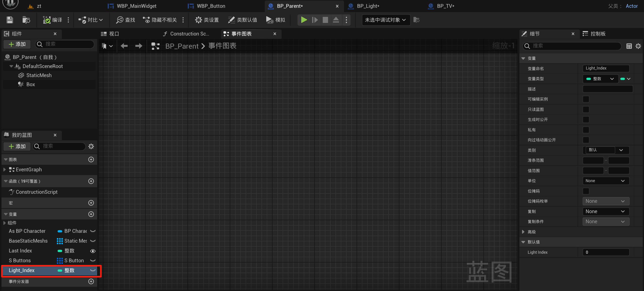
Task: Switch to the BP_Light tab
Action: tap(367, 6)
